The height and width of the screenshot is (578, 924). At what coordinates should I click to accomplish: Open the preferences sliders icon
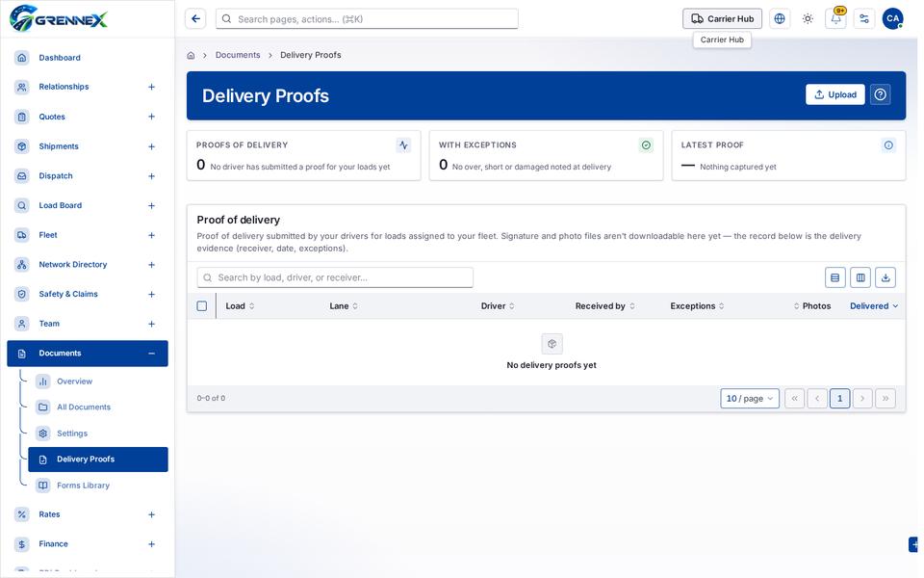(864, 19)
